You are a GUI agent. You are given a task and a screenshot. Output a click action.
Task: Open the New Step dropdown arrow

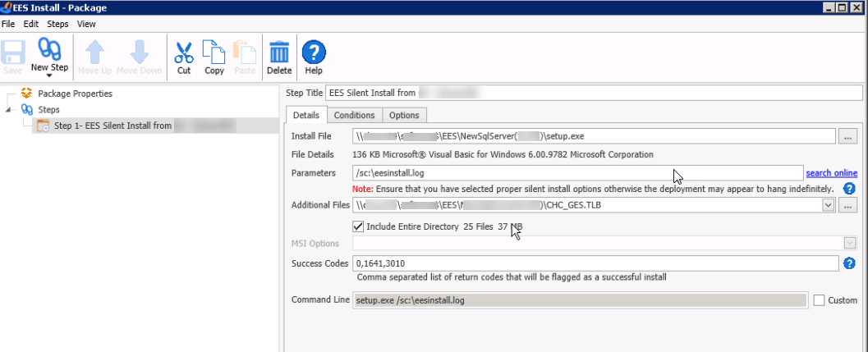(49, 75)
